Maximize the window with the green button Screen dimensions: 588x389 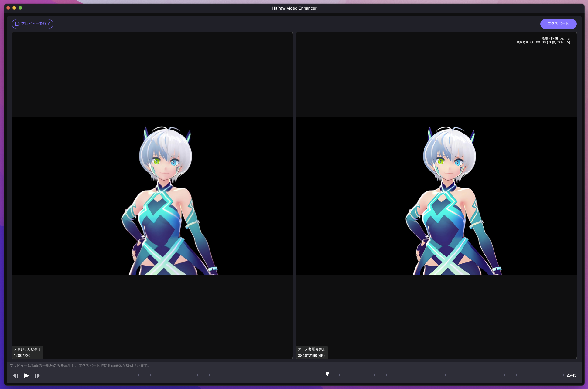pyautogui.click(x=20, y=8)
